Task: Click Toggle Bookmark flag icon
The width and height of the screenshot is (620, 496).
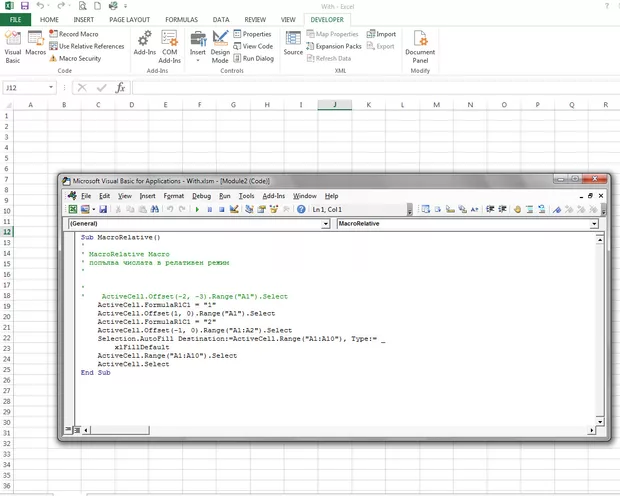Action: click(x=557, y=209)
